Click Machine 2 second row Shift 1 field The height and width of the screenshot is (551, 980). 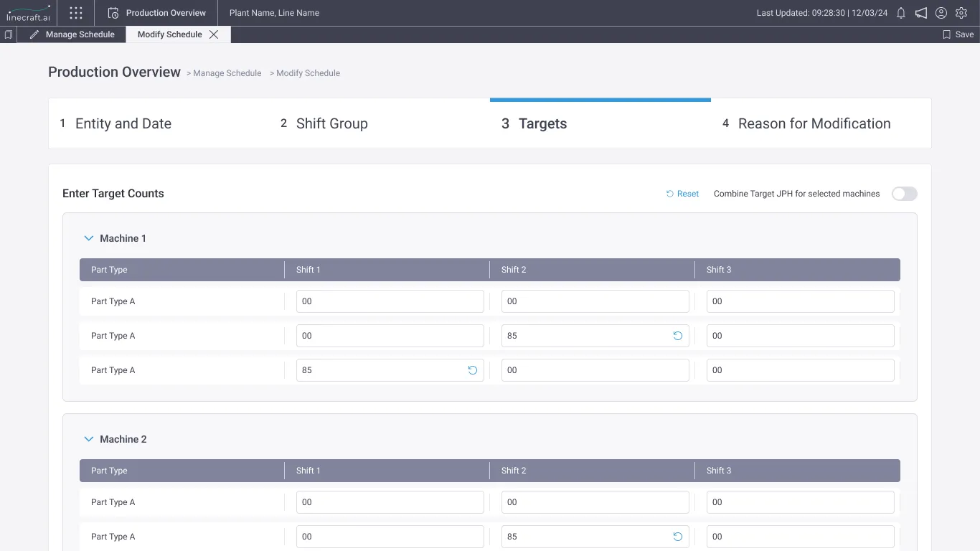pos(390,537)
